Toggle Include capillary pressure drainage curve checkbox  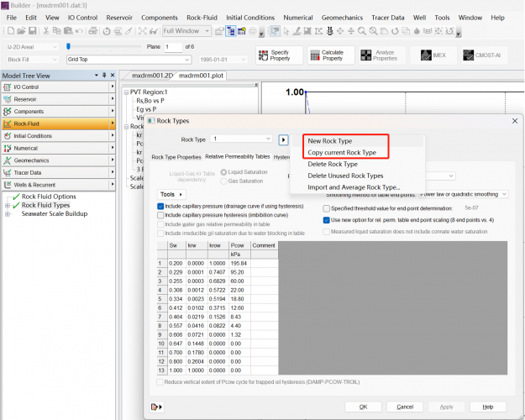[161, 206]
